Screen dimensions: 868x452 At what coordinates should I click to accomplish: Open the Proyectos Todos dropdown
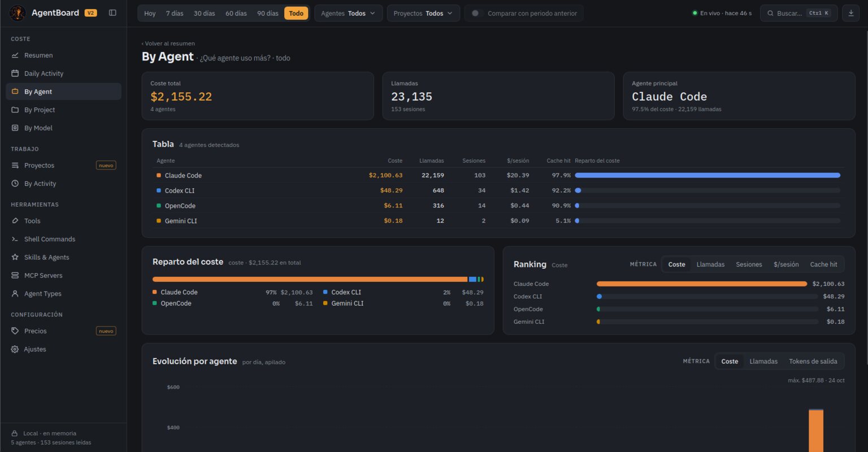(423, 13)
